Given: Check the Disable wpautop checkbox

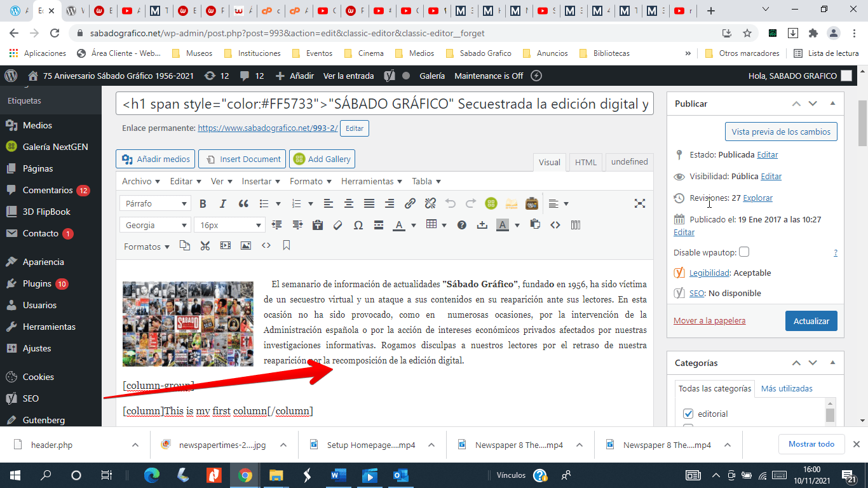Looking at the screenshot, I should point(744,252).
